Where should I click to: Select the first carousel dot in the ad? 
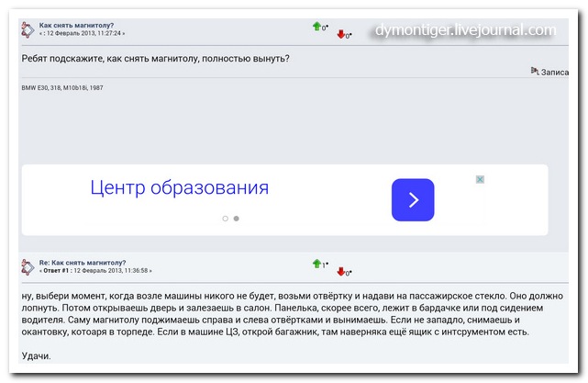[225, 219]
